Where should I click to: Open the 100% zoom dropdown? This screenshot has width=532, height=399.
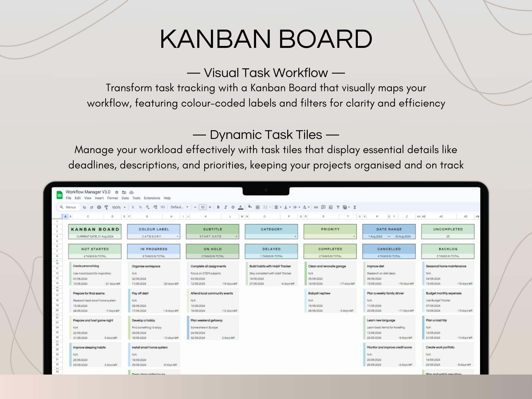pyautogui.click(x=119, y=207)
